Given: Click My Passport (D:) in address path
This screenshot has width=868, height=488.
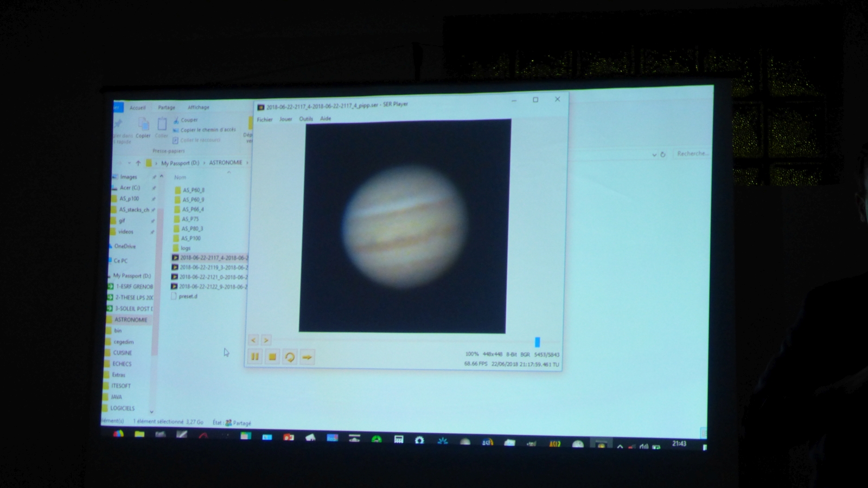Looking at the screenshot, I should pos(180,163).
